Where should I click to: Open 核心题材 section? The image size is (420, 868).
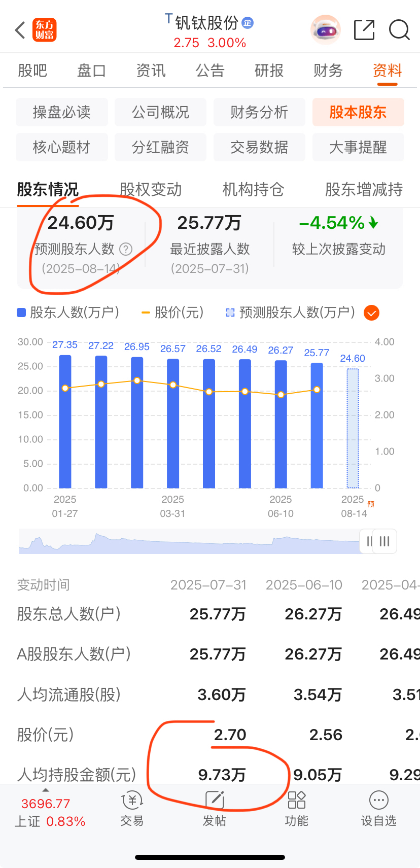point(62,147)
